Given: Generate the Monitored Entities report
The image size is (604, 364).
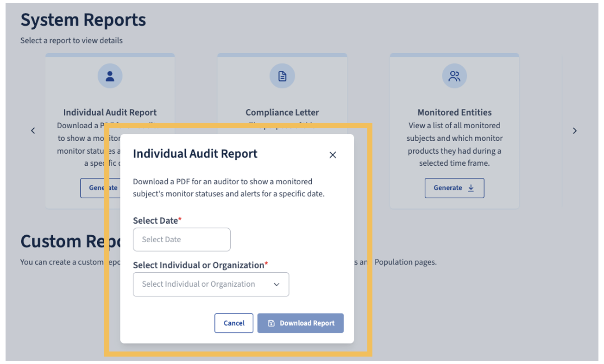Looking at the screenshot, I should click(454, 188).
